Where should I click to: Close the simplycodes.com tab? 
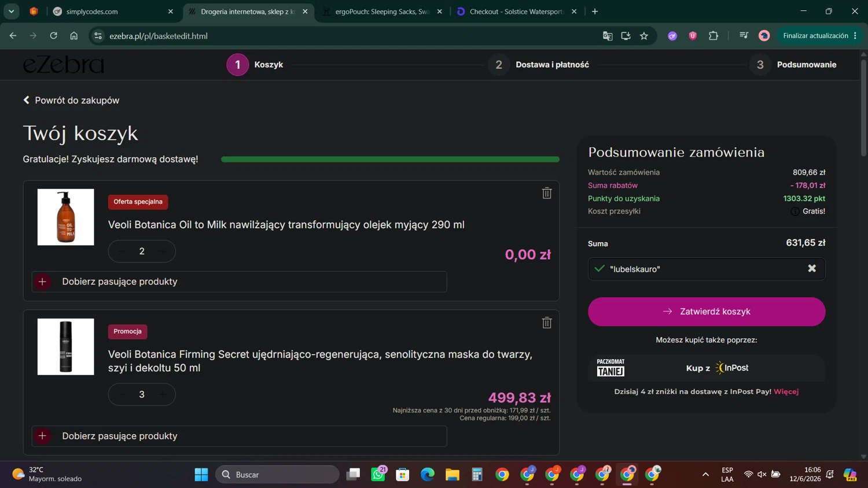pos(171,12)
